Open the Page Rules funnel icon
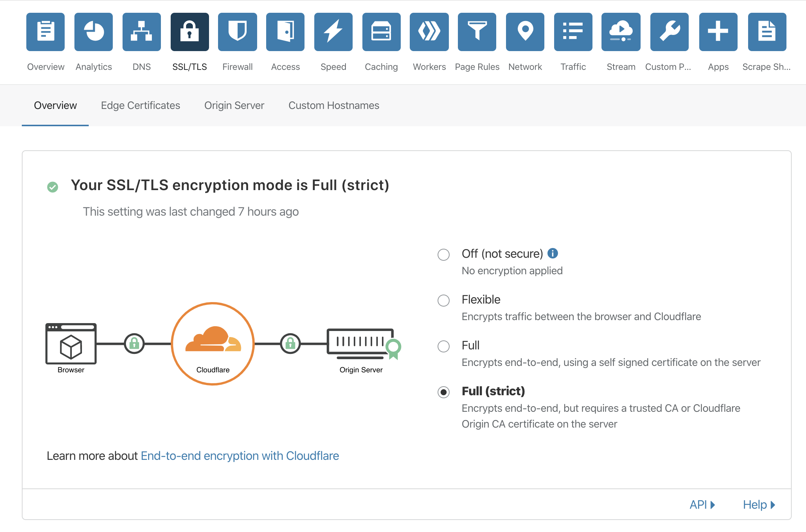 click(x=477, y=32)
